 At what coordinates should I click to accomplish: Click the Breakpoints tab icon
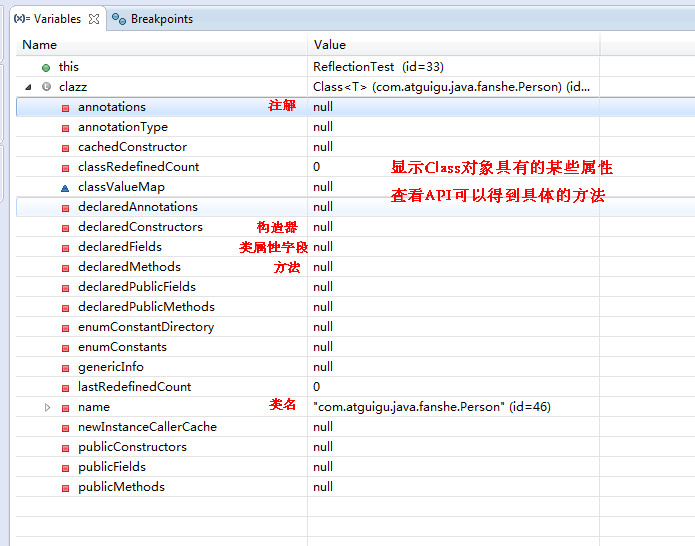(x=119, y=19)
